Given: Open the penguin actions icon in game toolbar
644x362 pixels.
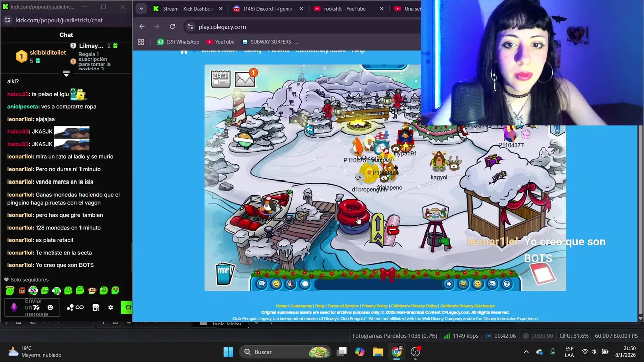Looking at the screenshot, I should [x=290, y=284].
